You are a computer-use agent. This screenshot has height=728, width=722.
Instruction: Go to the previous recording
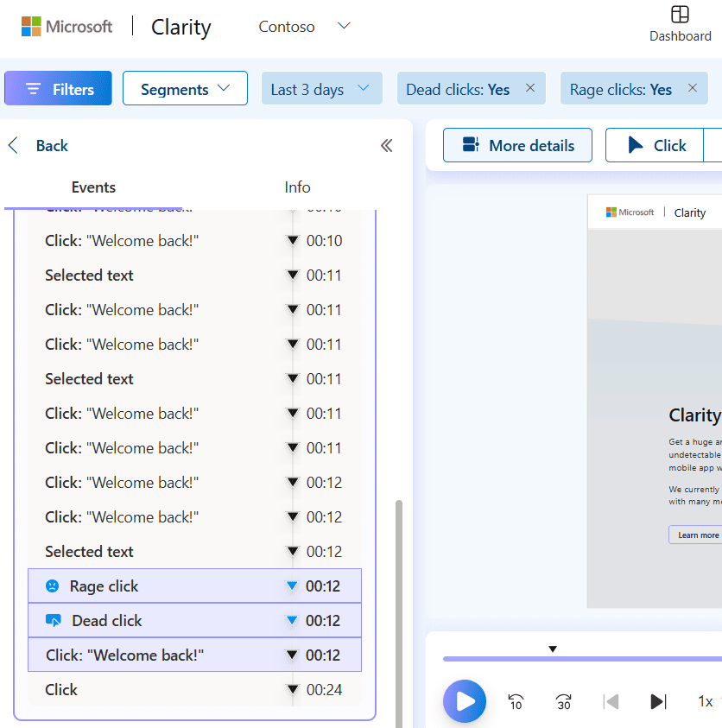[x=611, y=701]
